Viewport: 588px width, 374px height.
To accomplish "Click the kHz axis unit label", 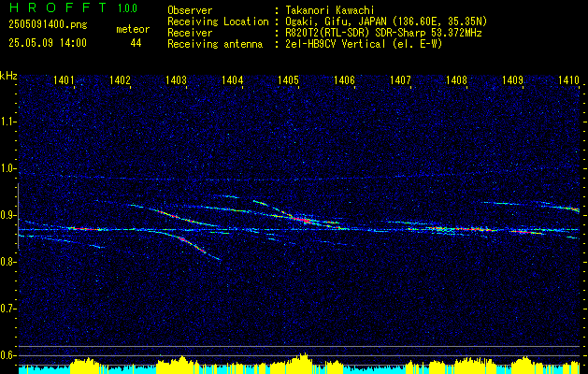I will pos(8,76).
